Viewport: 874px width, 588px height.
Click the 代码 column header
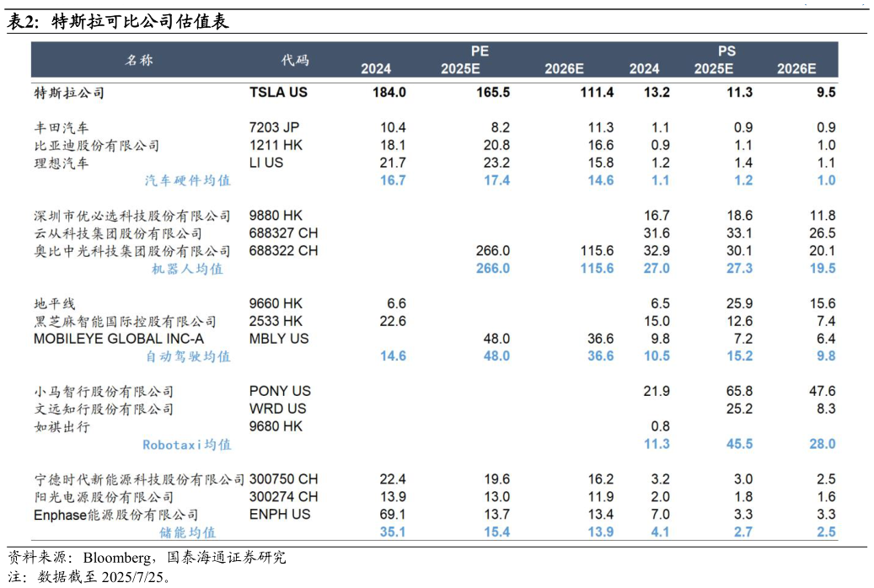[x=295, y=60]
